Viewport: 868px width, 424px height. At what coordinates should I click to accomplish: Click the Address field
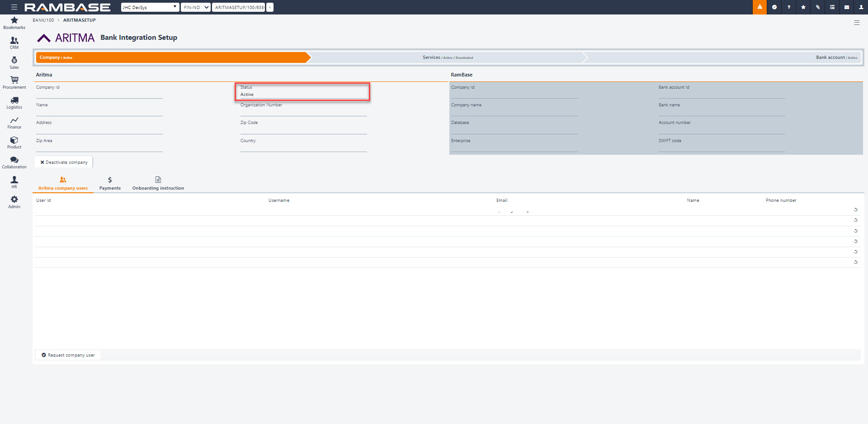pos(99,127)
